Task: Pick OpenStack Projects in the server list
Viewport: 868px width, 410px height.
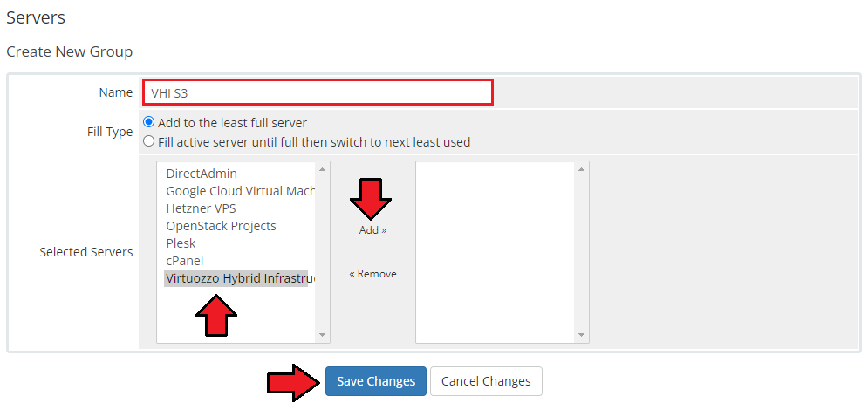Action: (236, 226)
